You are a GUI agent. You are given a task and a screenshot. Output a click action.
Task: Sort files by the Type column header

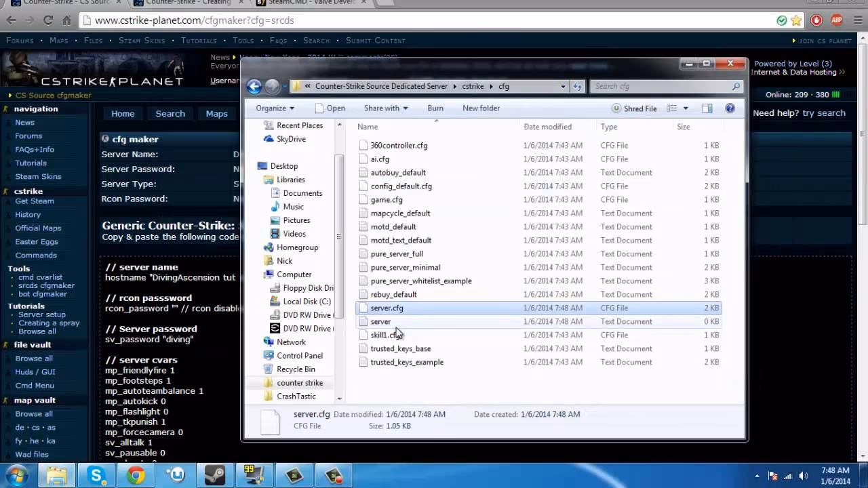point(609,127)
